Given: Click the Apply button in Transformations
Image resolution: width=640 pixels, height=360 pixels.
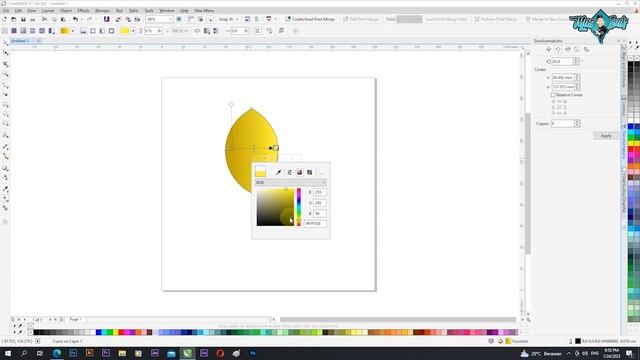Looking at the screenshot, I should tap(606, 136).
